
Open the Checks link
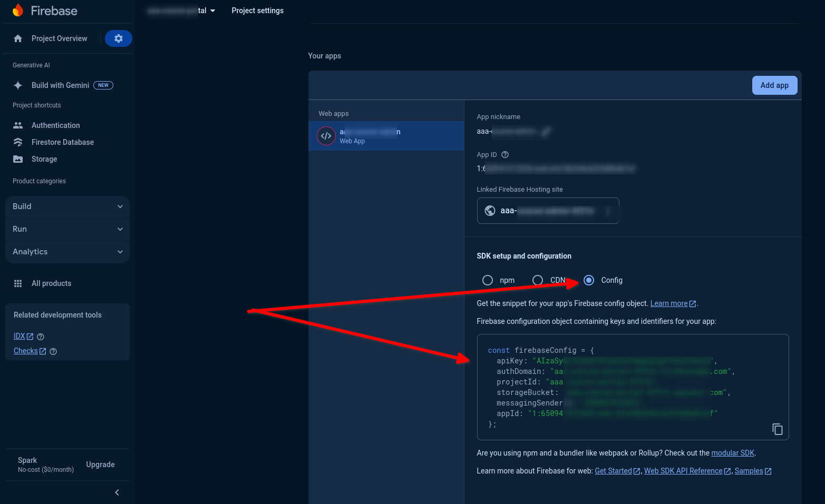point(30,351)
